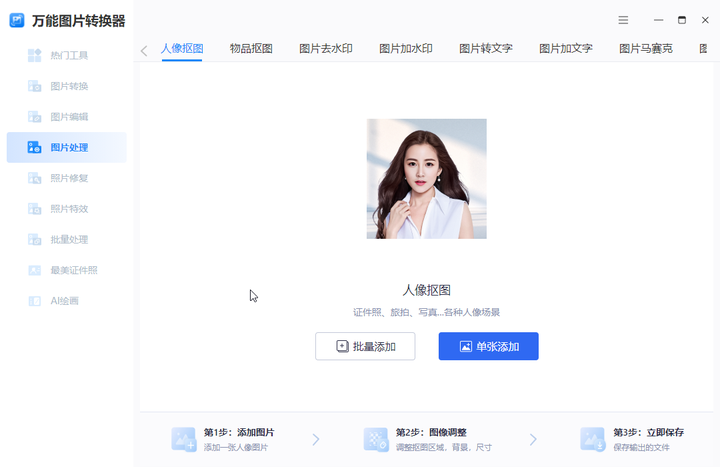Click the 第2步 图像调整 step icon

376,439
